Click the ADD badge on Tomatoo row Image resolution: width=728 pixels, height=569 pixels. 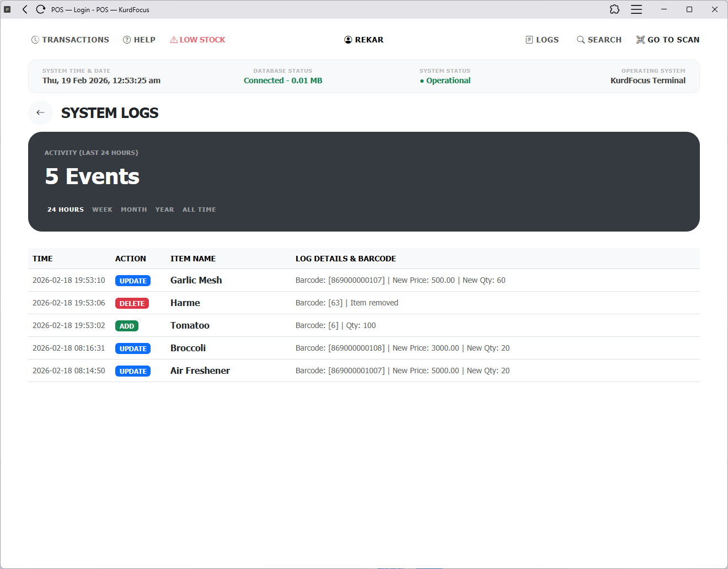(x=127, y=326)
